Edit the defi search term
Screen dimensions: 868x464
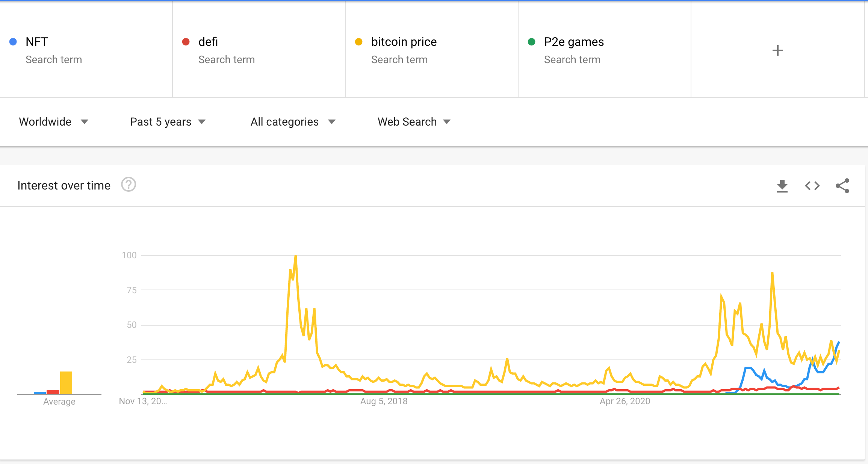[208, 42]
